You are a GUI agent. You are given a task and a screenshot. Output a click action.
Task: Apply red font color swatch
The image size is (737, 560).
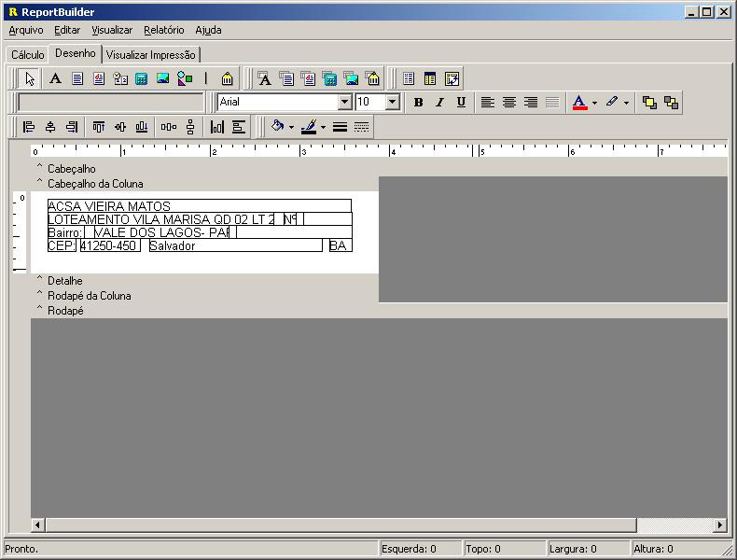click(x=580, y=103)
